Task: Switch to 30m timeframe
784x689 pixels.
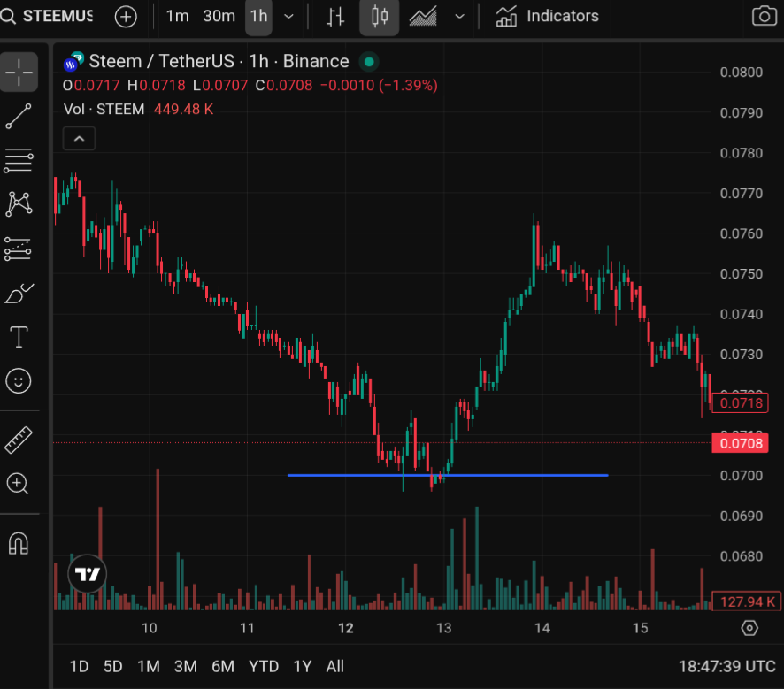Action: 219,17
